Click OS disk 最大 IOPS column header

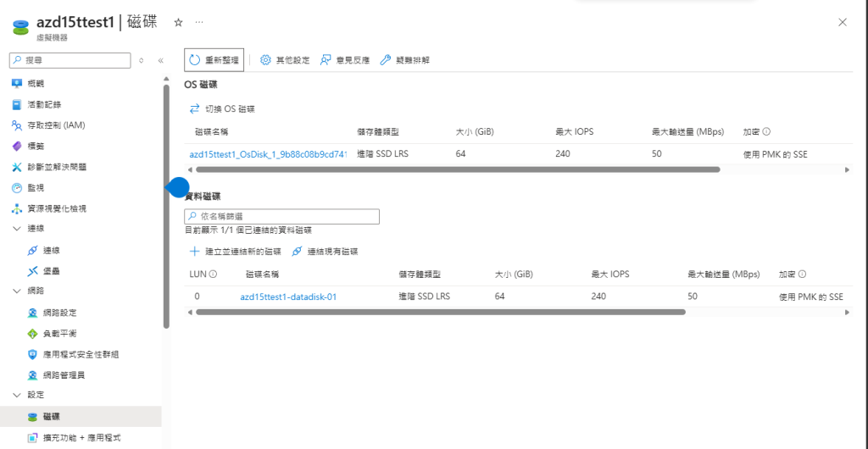575,131
